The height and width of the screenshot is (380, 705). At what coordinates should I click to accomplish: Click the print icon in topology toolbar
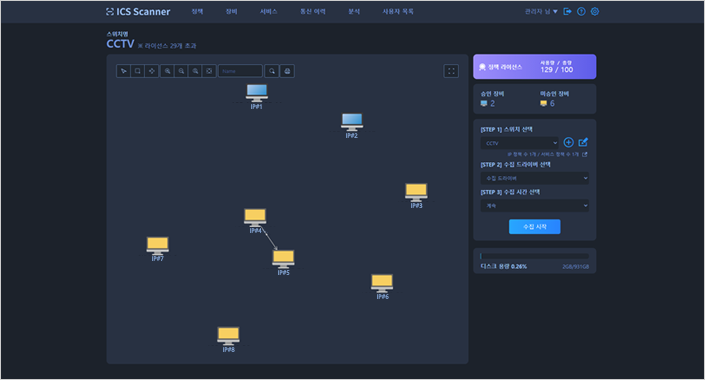[287, 71]
